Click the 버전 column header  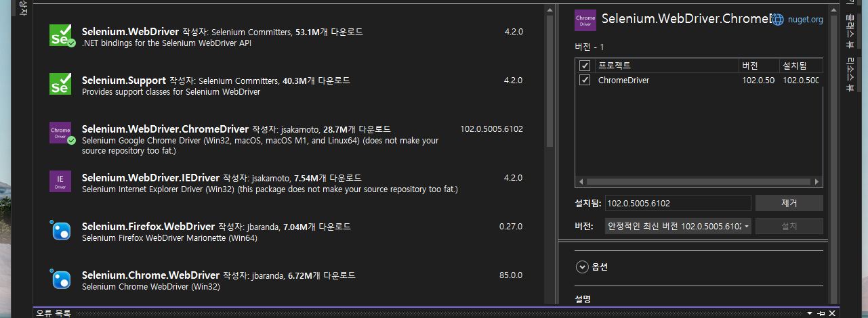759,66
